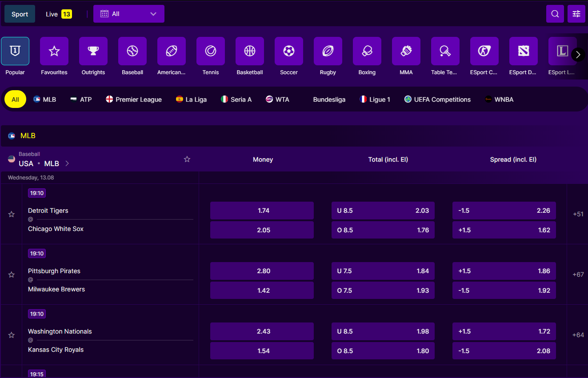The height and width of the screenshot is (378, 588).
Task: Open the Milwaukee Brewers team name
Action: 56,289
